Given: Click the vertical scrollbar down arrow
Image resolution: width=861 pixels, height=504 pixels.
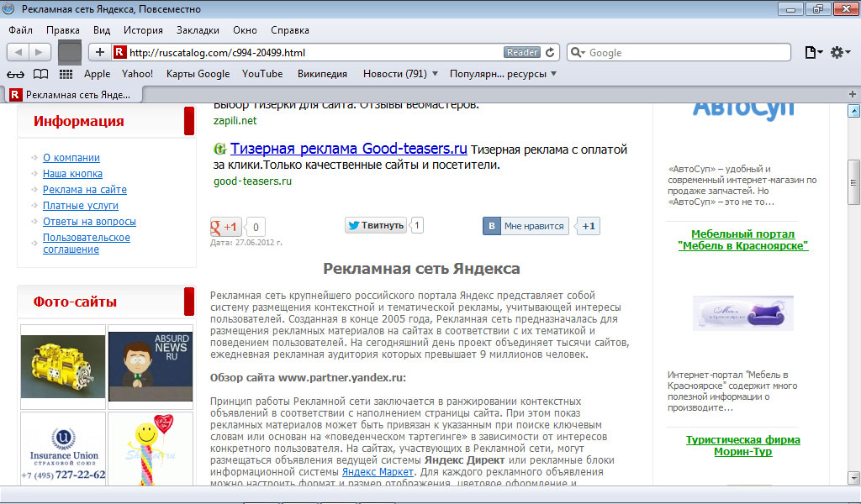Looking at the screenshot, I should (x=853, y=477).
